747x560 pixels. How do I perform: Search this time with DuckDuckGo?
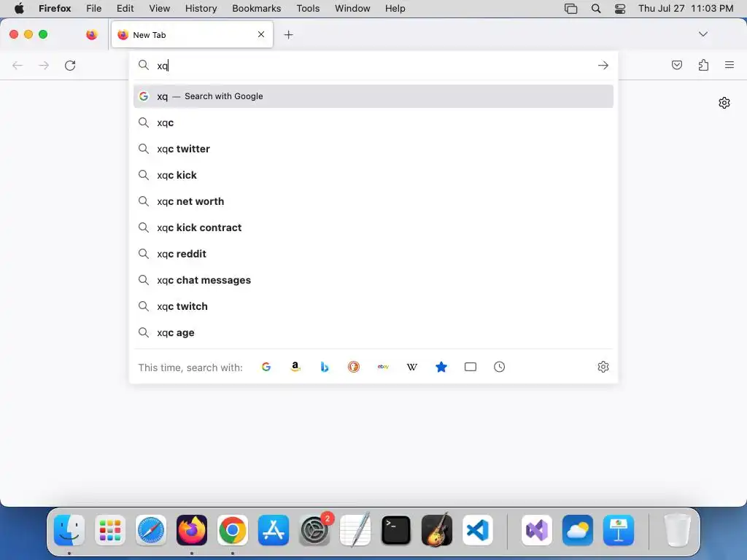[x=354, y=367]
